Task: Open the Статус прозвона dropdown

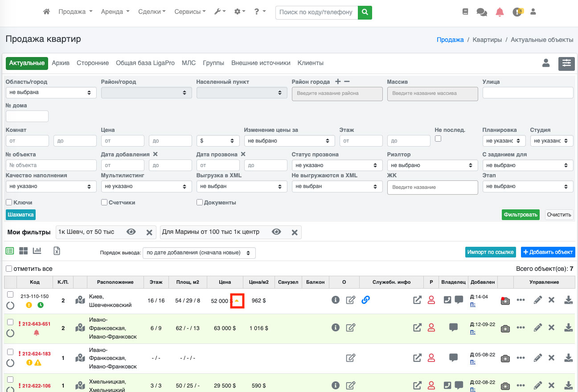Action: (337, 165)
